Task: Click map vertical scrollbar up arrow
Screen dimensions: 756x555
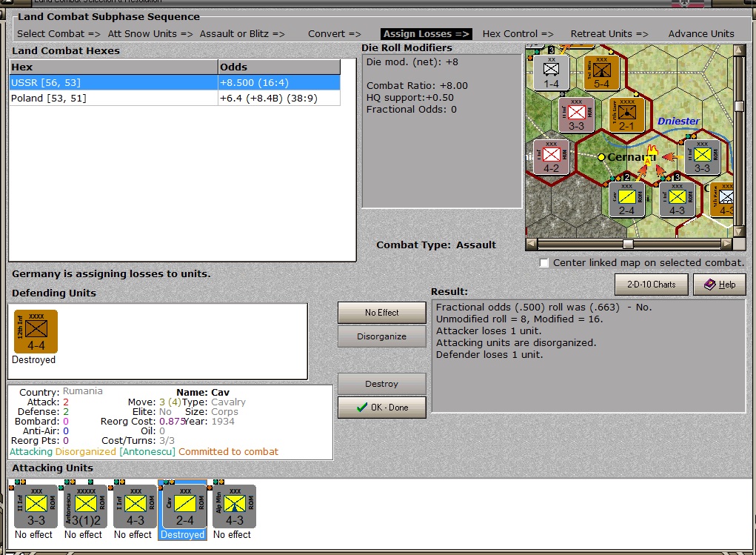Action: [739, 50]
